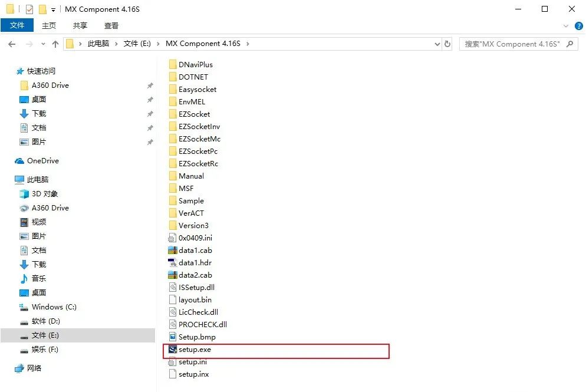Click the New Folder icon on quick access toolbar
This screenshot has width=586, height=392.
(x=42, y=9)
